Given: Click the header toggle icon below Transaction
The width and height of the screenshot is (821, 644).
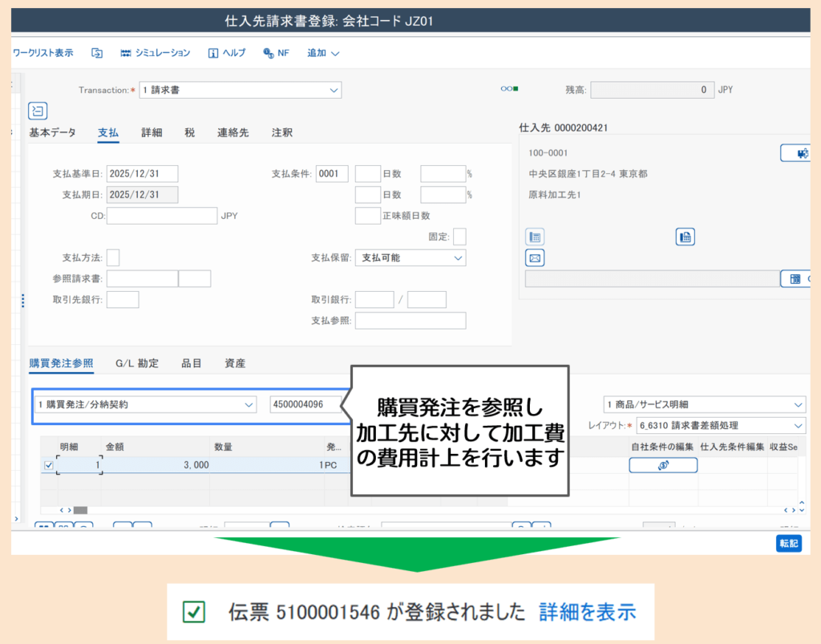Looking at the screenshot, I should tap(38, 111).
